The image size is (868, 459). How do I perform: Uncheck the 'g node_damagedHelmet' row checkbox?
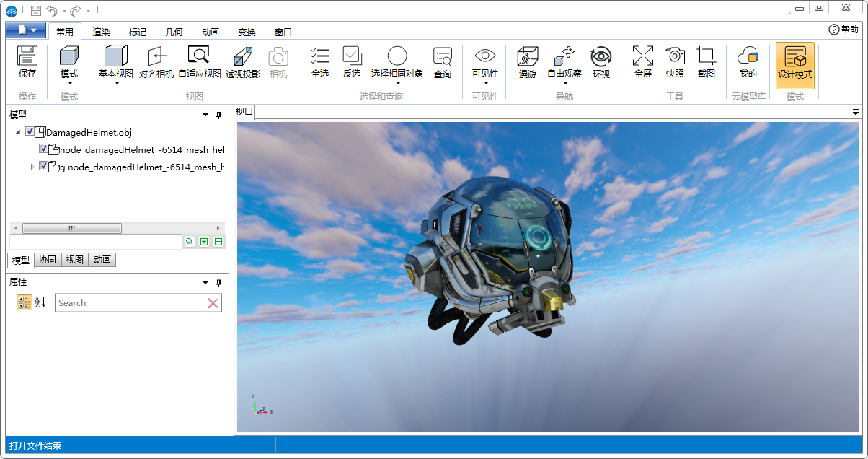click(x=43, y=167)
